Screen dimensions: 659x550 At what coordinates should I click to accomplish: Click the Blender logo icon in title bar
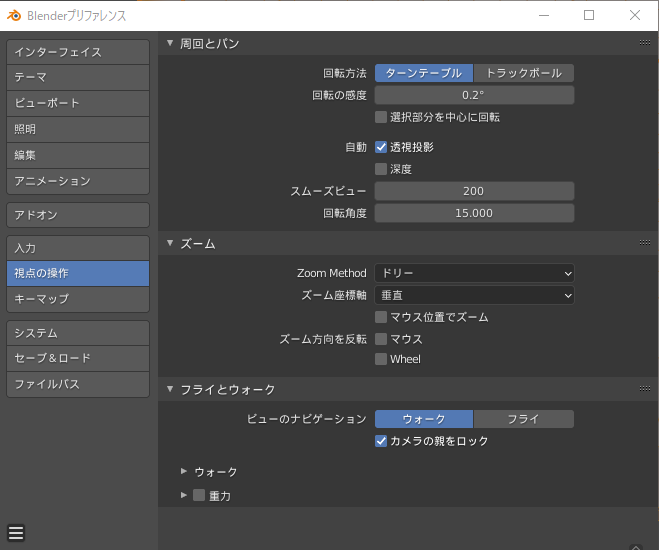point(14,16)
